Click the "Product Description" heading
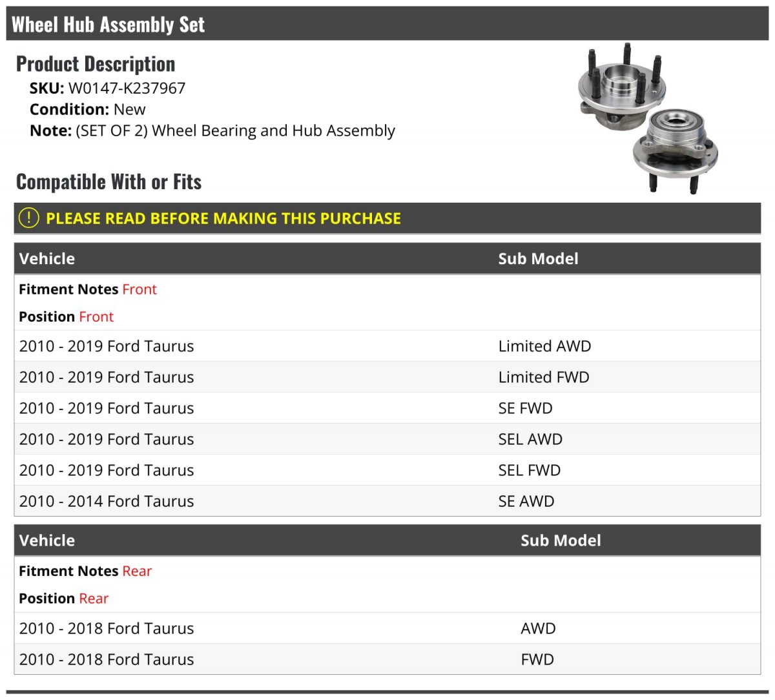The image size is (775, 700). (x=96, y=64)
